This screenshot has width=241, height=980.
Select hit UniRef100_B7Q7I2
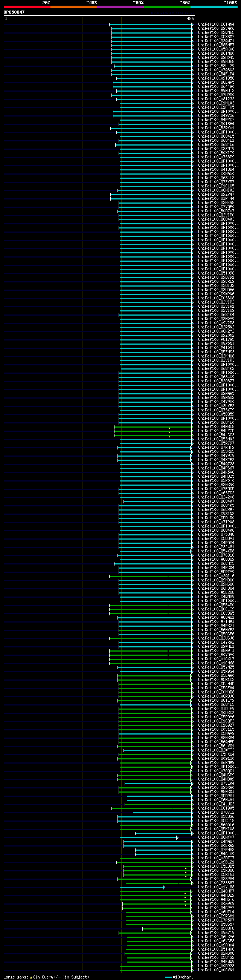tap(216, 813)
